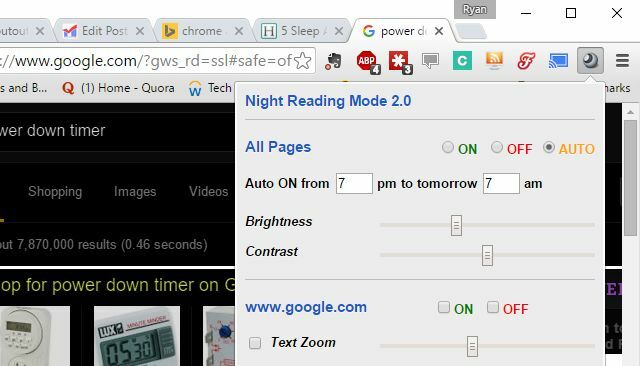
Task: Select the power down Google tab
Action: pos(402,31)
